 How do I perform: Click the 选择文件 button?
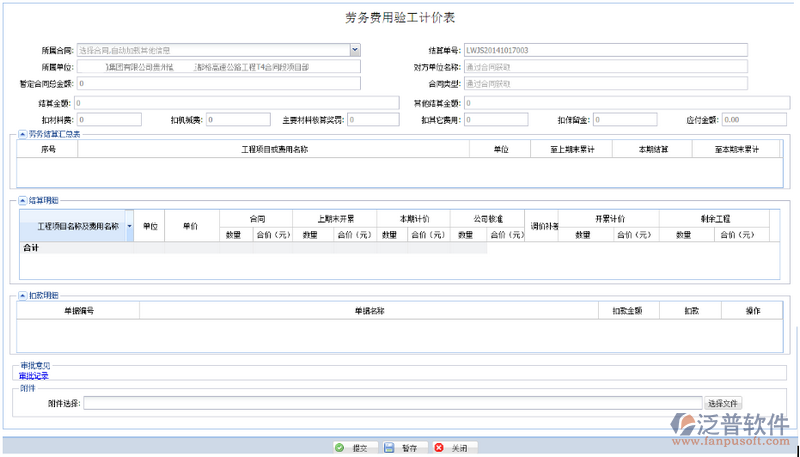point(723,403)
